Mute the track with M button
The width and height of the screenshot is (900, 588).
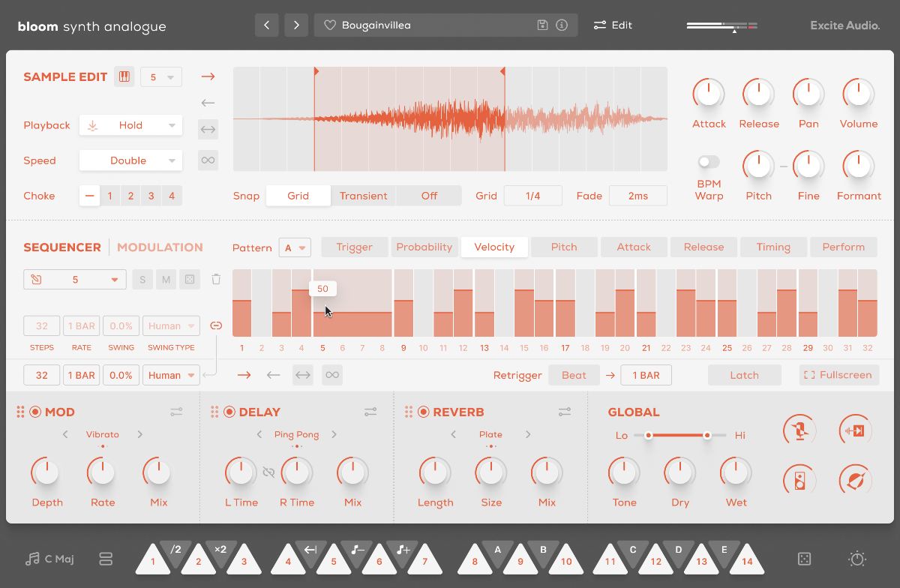166,280
